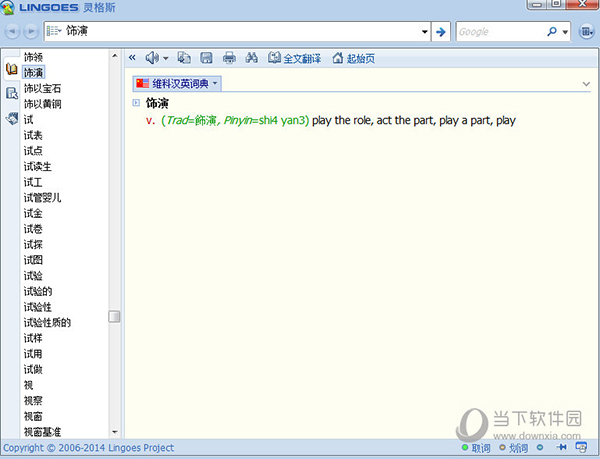Screen dimensions: 600x459
Task: Click the blue go arrow to look up
Action: point(441,32)
